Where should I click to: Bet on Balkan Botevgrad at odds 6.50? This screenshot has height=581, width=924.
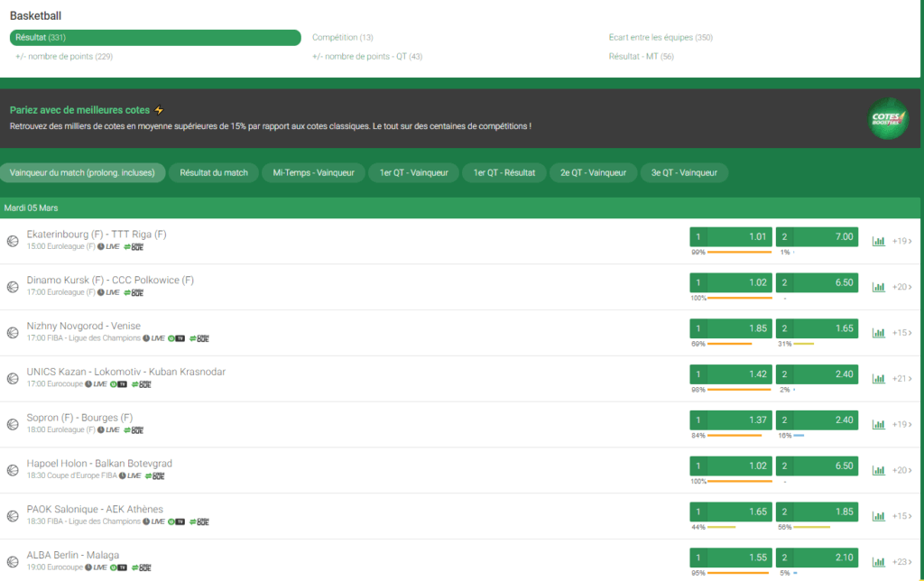pos(817,466)
